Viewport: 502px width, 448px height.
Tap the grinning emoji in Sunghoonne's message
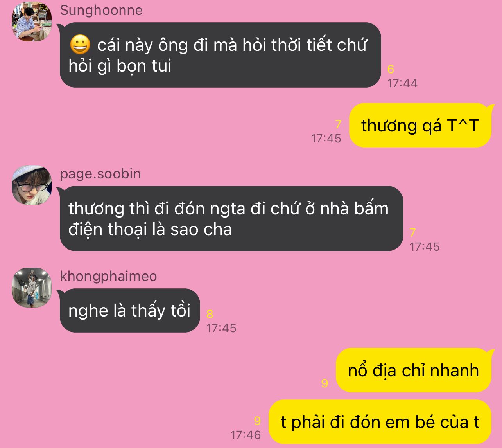(80, 45)
